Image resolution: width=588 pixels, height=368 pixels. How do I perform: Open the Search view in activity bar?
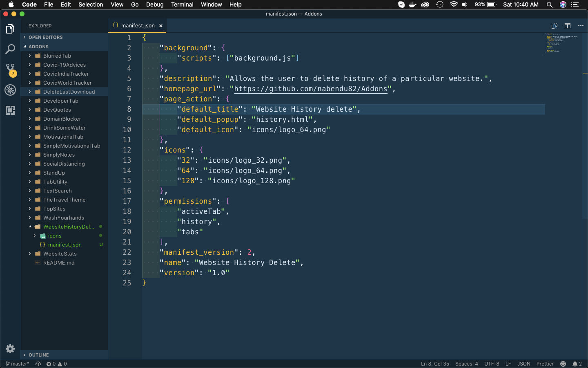[x=10, y=49]
